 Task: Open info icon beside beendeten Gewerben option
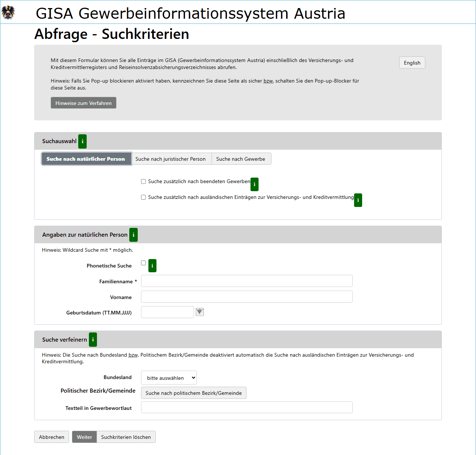255,184
